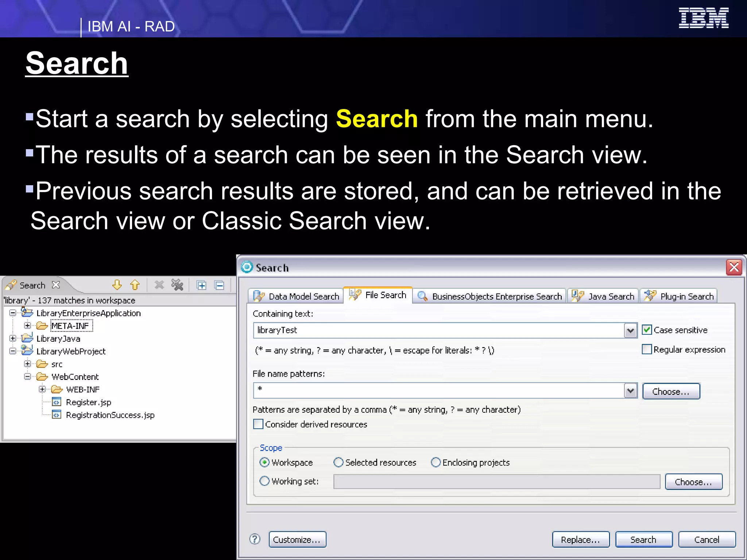
Task: Toggle the Case sensitive checkbox
Action: (647, 330)
